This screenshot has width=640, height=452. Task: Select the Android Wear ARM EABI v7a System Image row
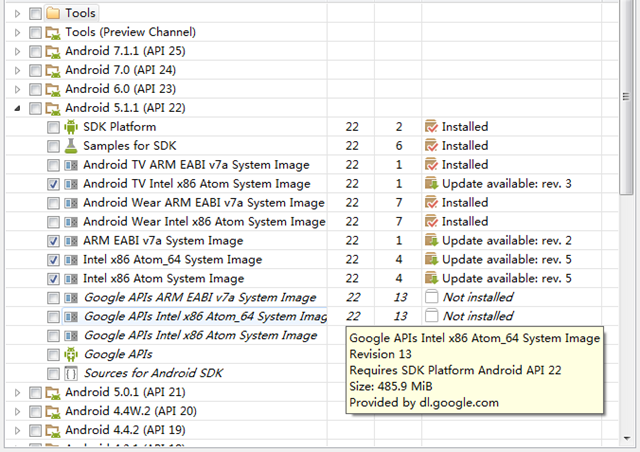point(204,203)
